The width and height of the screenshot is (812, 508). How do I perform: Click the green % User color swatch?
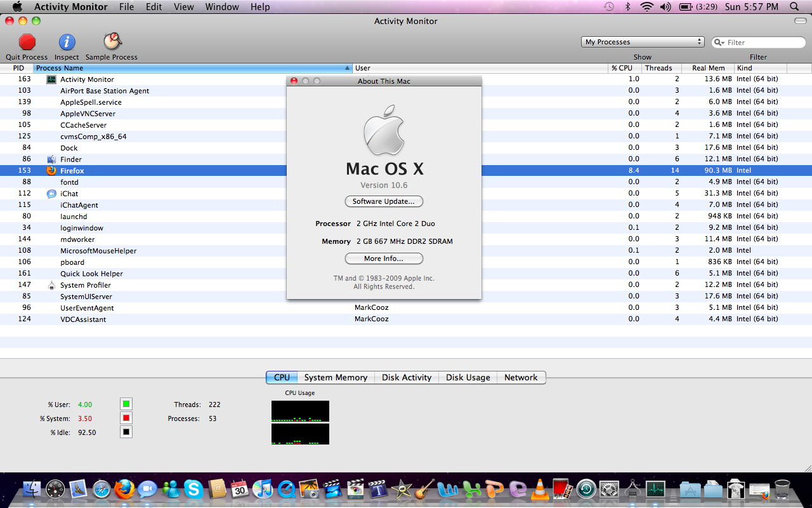[x=126, y=404]
